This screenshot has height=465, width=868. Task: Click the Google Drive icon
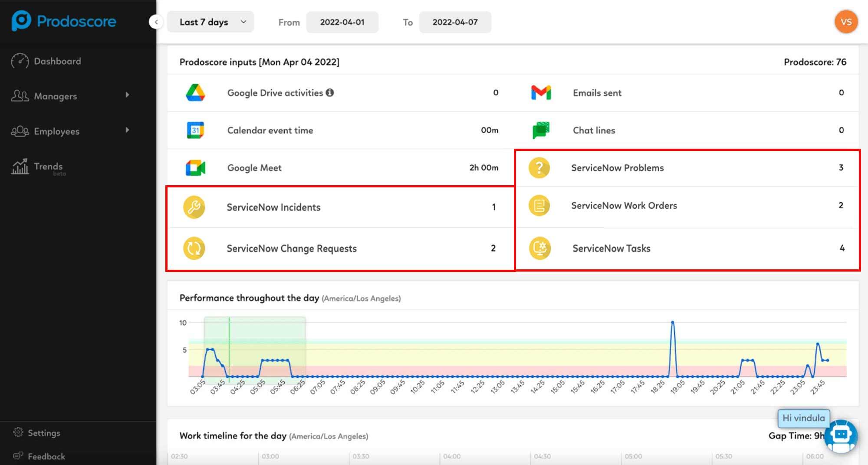[x=195, y=93]
